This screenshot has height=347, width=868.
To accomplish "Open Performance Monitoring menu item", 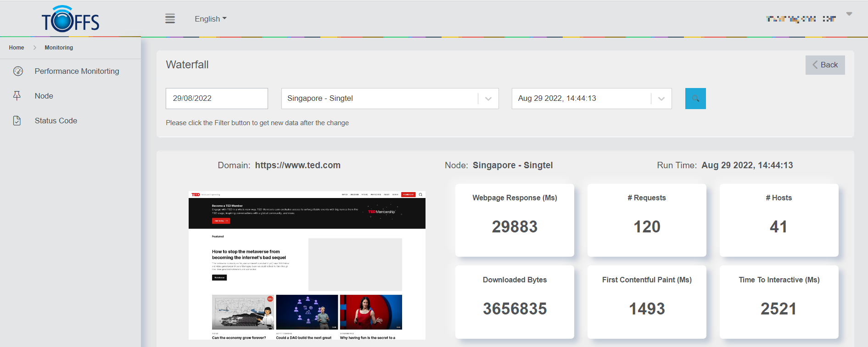I will click(x=77, y=71).
